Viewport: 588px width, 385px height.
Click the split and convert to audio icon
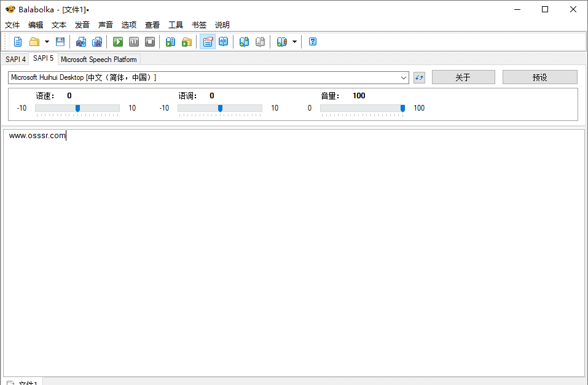(97, 42)
